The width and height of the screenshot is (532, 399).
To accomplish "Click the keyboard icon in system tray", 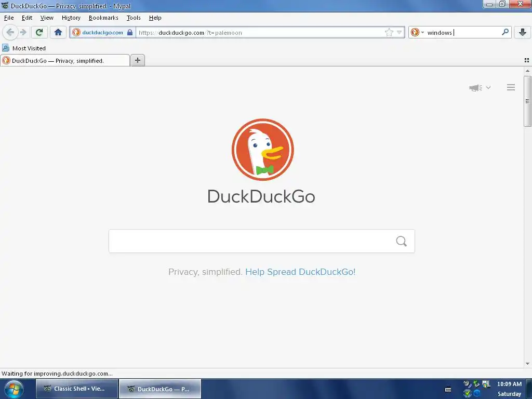I will [x=448, y=389].
